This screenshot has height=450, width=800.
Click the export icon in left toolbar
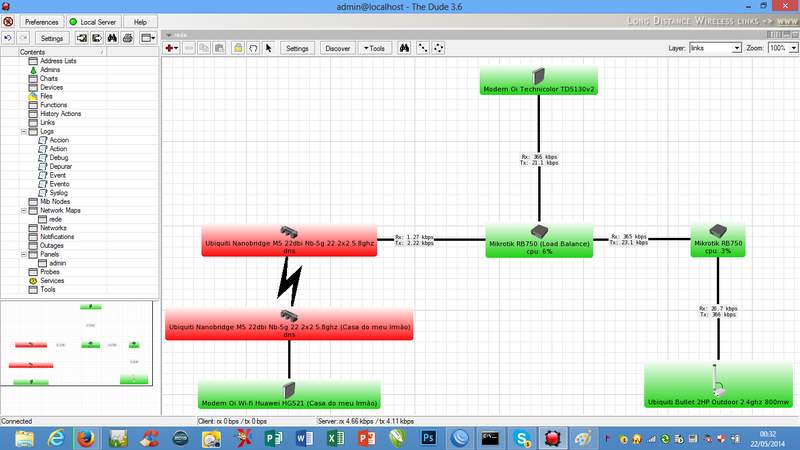point(97,38)
